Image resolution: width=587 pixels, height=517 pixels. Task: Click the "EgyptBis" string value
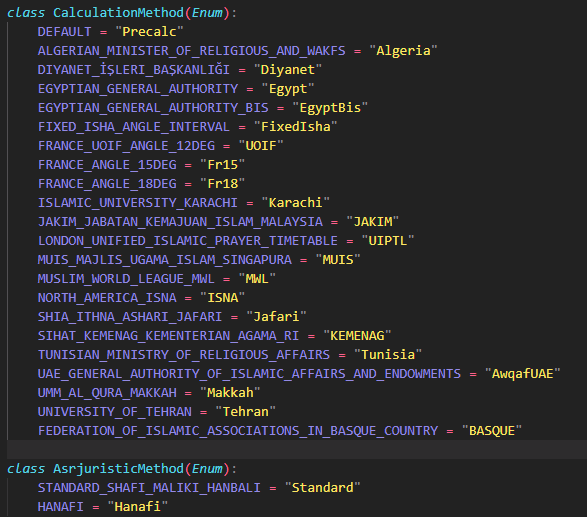click(x=330, y=108)
